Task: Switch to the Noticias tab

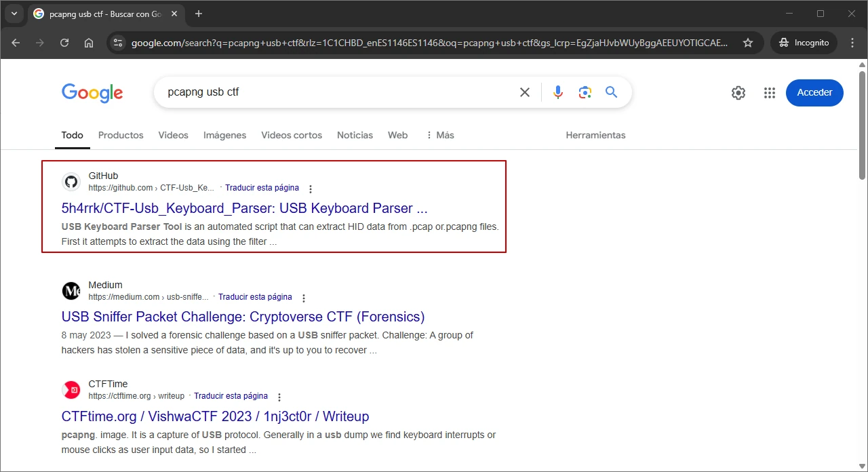Action: click(x=355, y=135)
